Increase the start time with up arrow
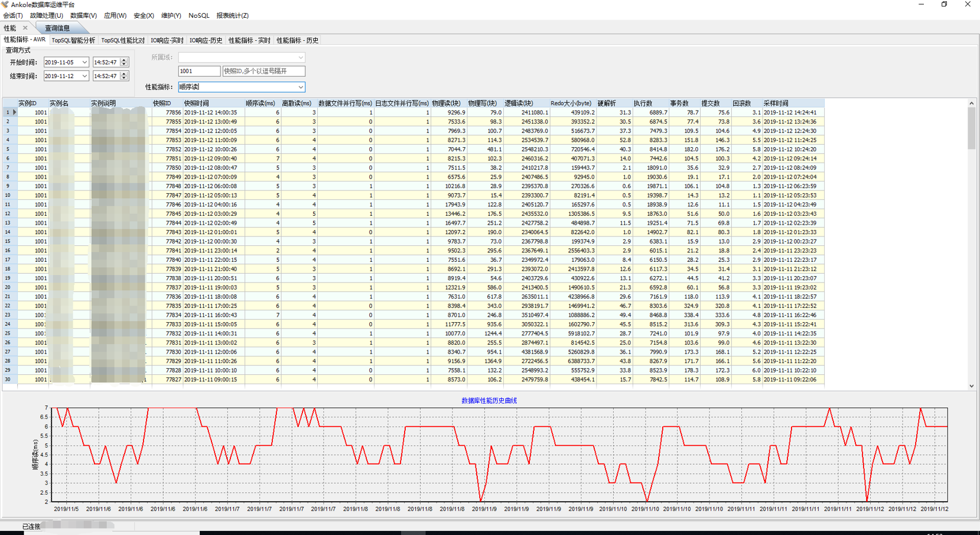 pyautogui.click(x=124, y=60)
